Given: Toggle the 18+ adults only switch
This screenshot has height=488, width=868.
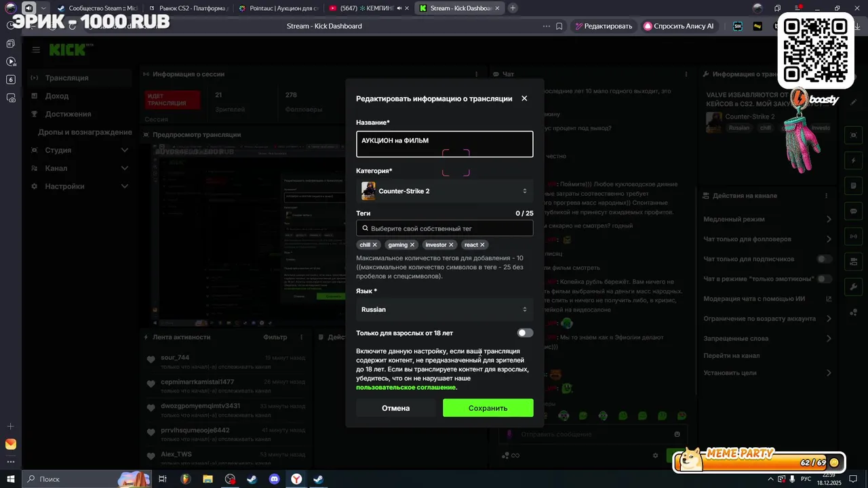Looking at the screenshot, I should (x=525, y=333).
